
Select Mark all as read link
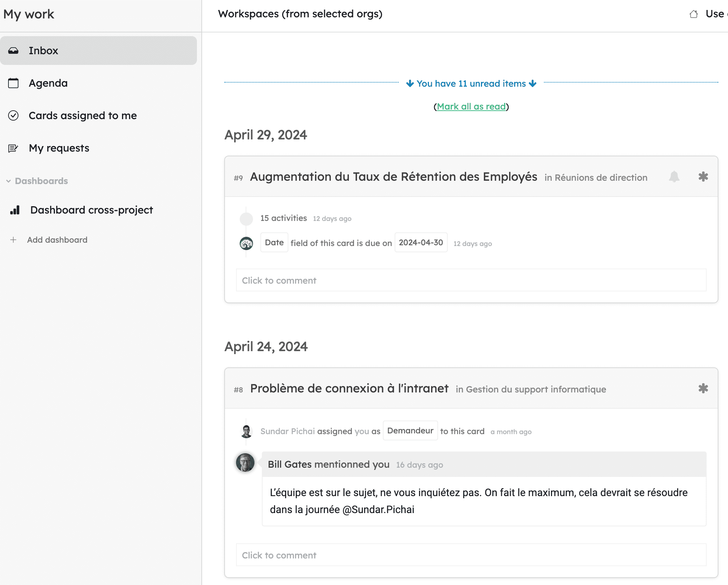[x=471, y=106]
